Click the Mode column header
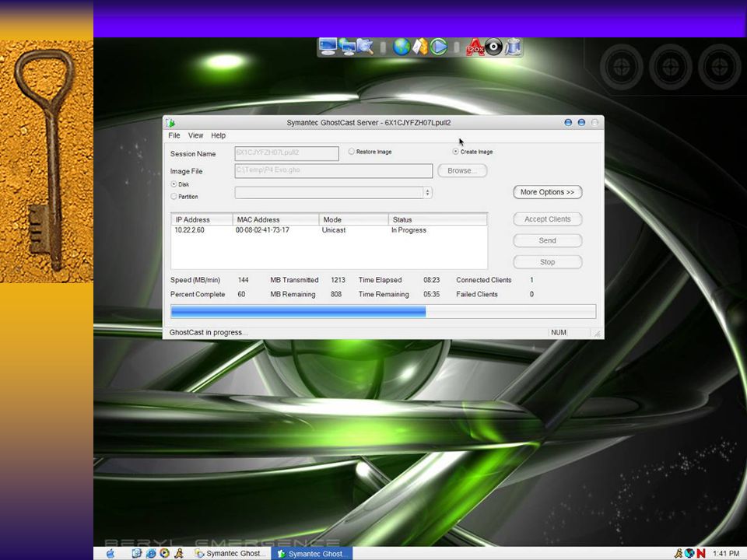 353,219
